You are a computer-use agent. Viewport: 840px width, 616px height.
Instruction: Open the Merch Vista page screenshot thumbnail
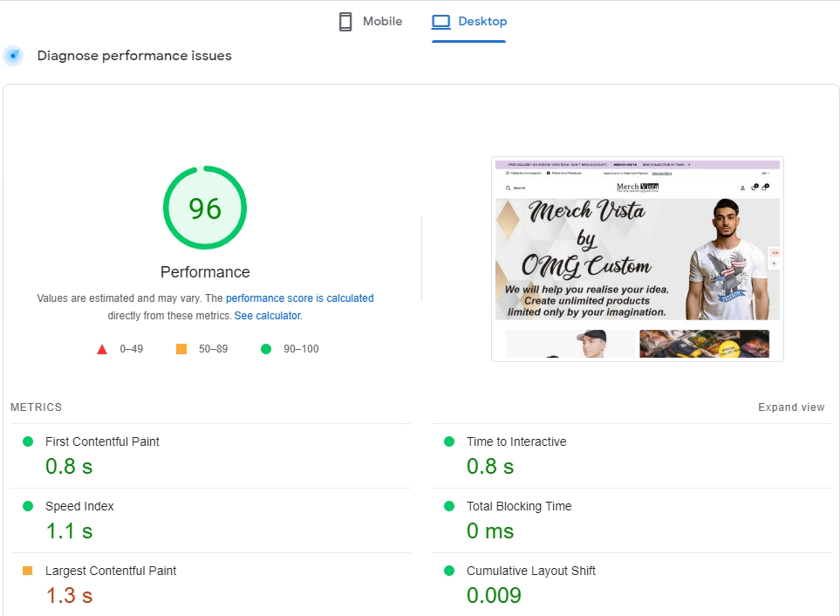click(x=637, y=258)
